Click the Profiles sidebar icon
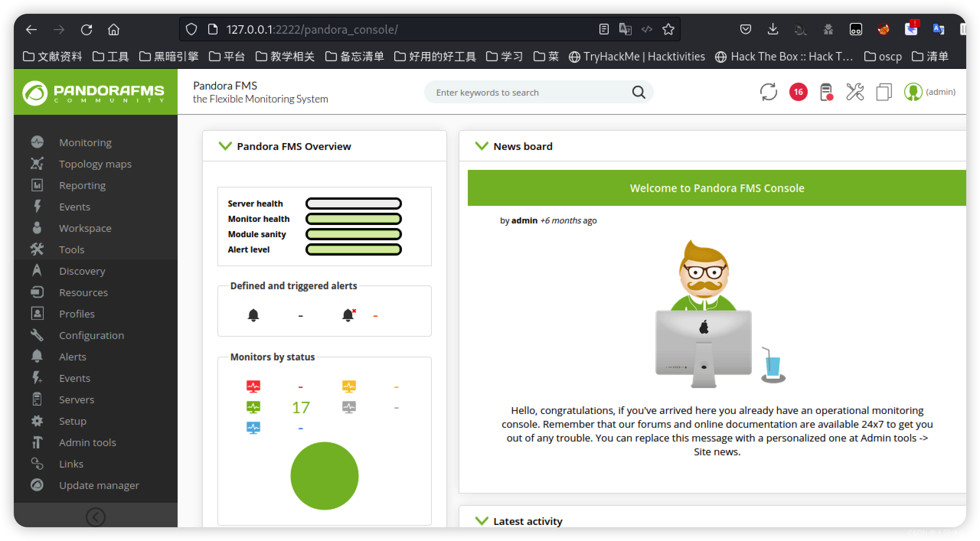This screenshot has width=980, height=541. [x=37, y=314]
